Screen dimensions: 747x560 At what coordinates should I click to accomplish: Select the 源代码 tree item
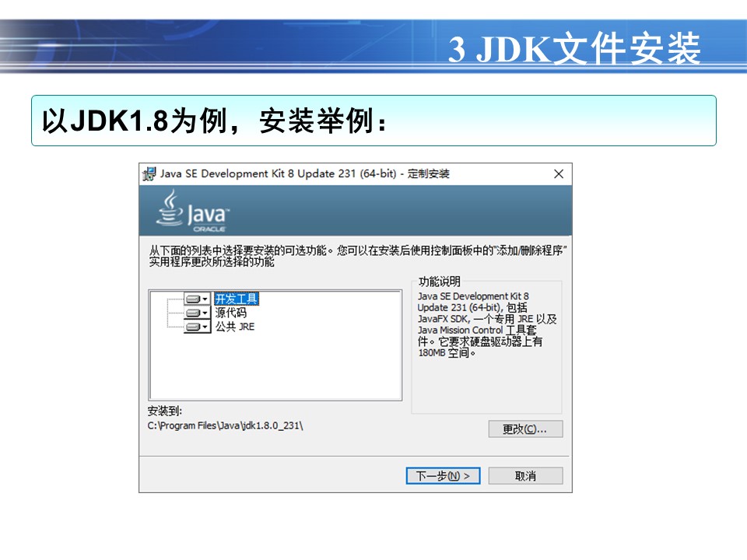click(x=230, y=313)
